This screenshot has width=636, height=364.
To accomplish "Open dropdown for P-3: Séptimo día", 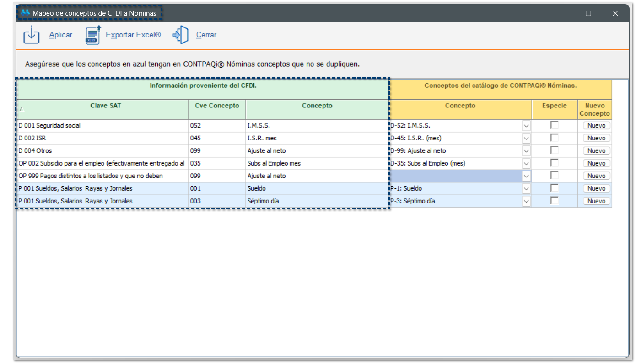I will [x=526, y=201].
